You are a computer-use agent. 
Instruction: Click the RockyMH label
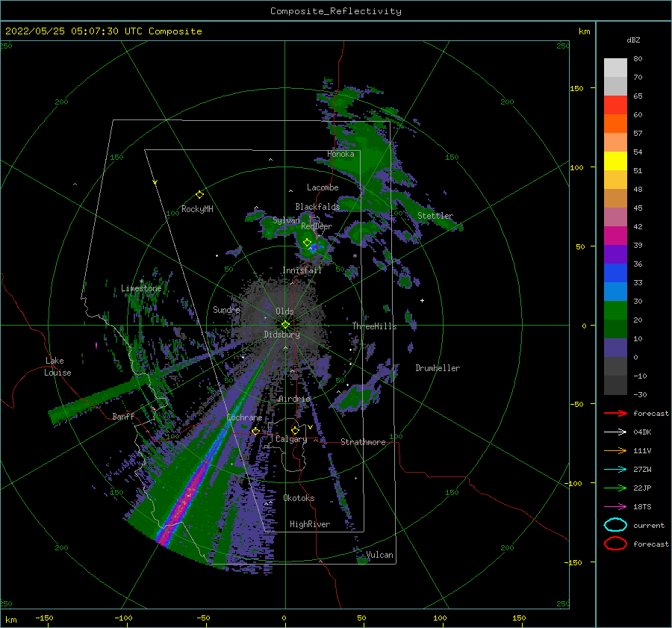click(x=197, y=209)
